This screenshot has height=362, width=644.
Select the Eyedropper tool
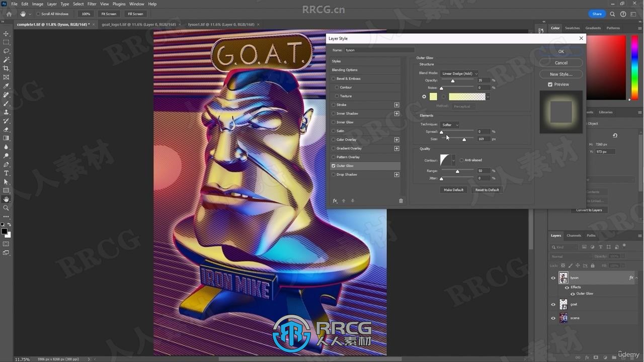6,86
